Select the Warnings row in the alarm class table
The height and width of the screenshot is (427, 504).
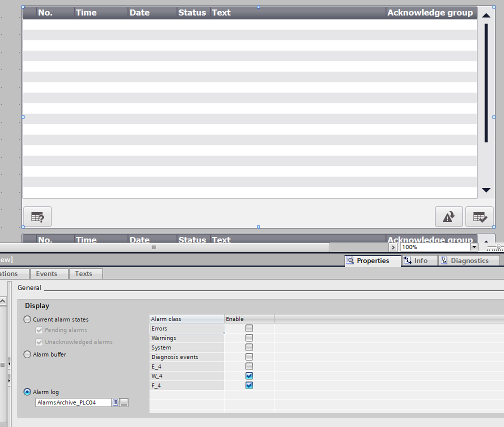187,338
